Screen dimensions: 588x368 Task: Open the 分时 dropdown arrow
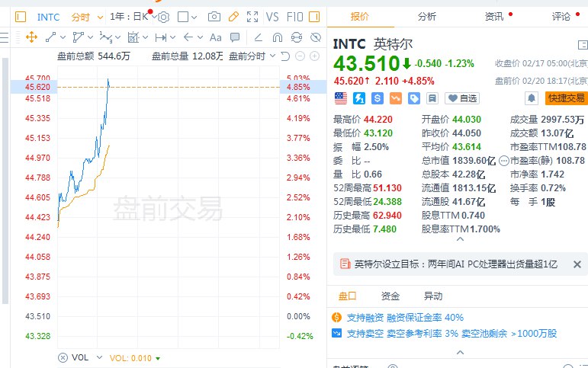[x=100, y=18]
